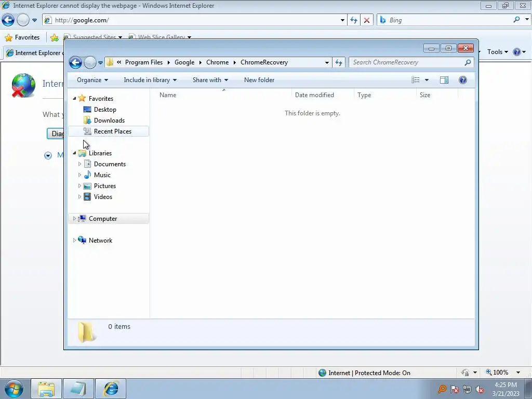The width and height of the screenshot is (532, 399).
Task: Expand the Network tree node
Action: [x=74, y=240]
